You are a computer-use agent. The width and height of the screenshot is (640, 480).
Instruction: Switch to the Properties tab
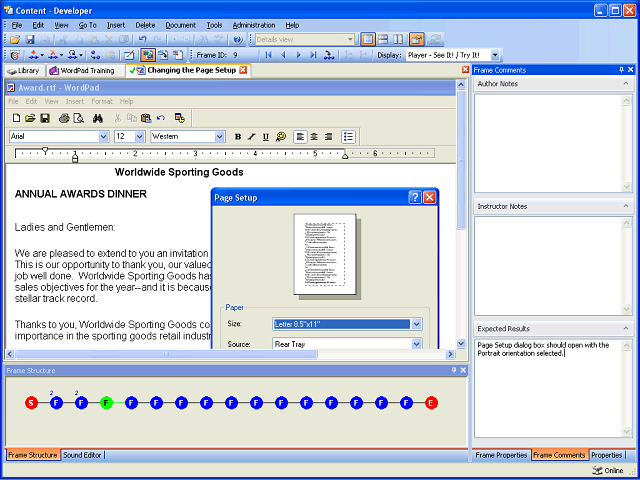(607, 455)
